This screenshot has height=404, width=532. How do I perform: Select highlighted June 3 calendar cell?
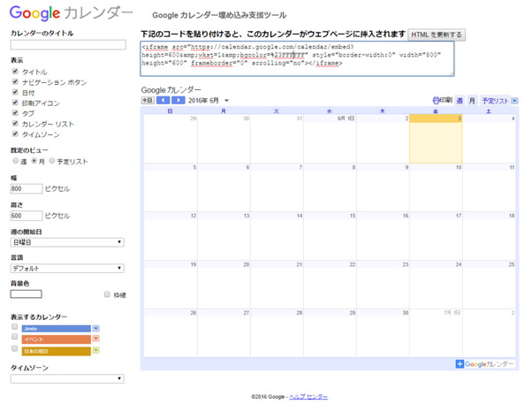point(436,139)
